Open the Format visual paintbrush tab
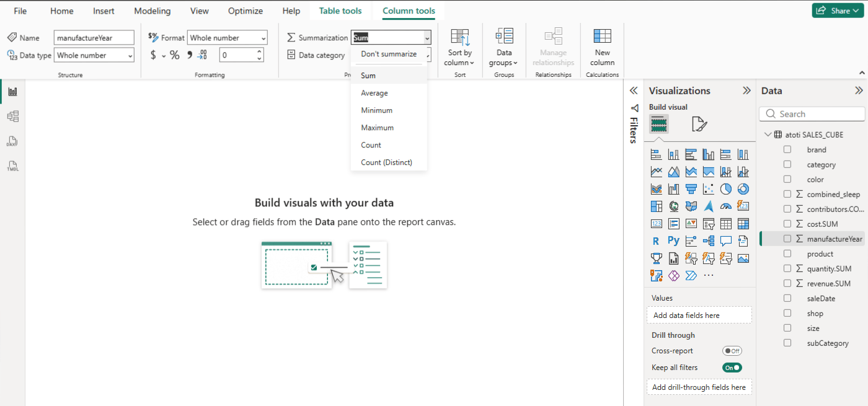 (x=699, y=125)
